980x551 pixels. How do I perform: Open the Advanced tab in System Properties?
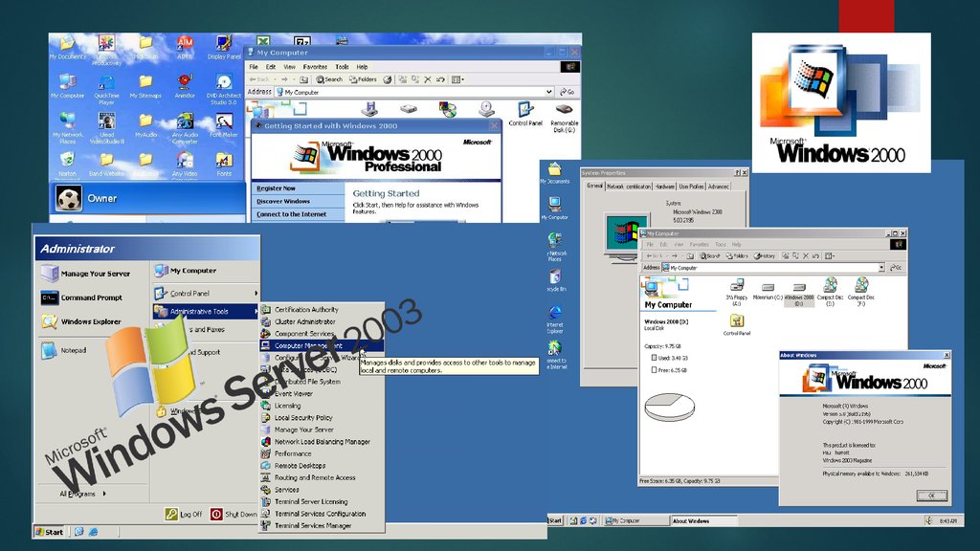pos(718,187)
